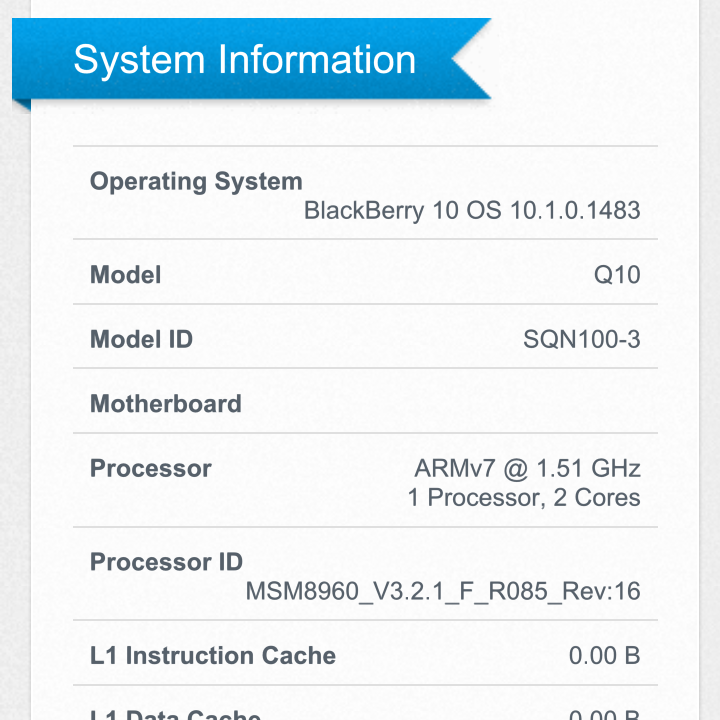The height and width of the screenshot is (720, 720).
Task: Select the ARMv7 @ 1.51 GHz value
Action: [528, 468]
